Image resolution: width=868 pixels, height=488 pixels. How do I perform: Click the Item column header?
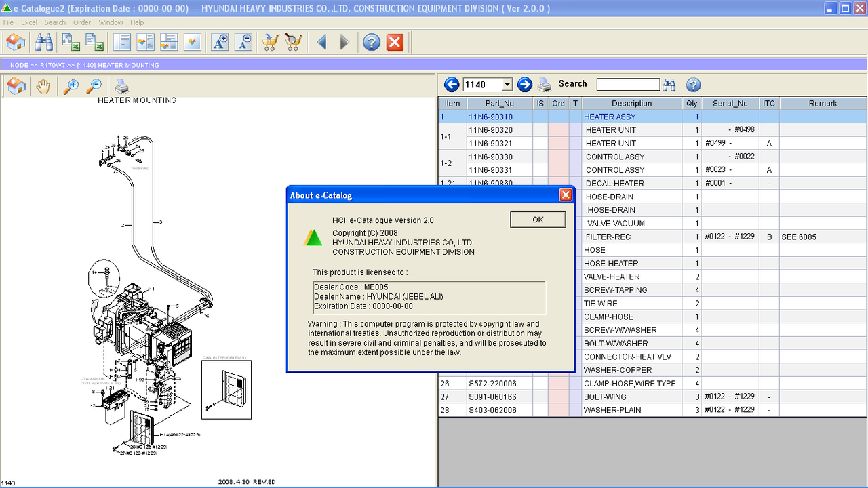pos(452,104)
